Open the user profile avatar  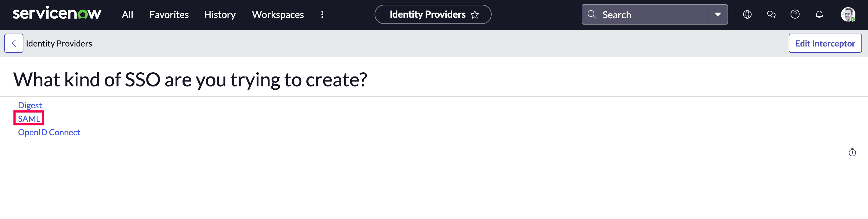tap(848, 14)
